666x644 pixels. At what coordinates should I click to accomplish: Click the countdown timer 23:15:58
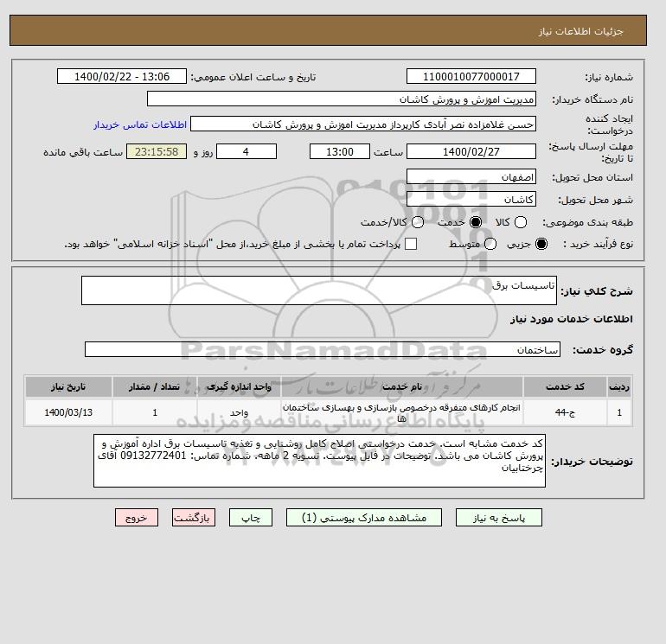(x=157, y=151)
